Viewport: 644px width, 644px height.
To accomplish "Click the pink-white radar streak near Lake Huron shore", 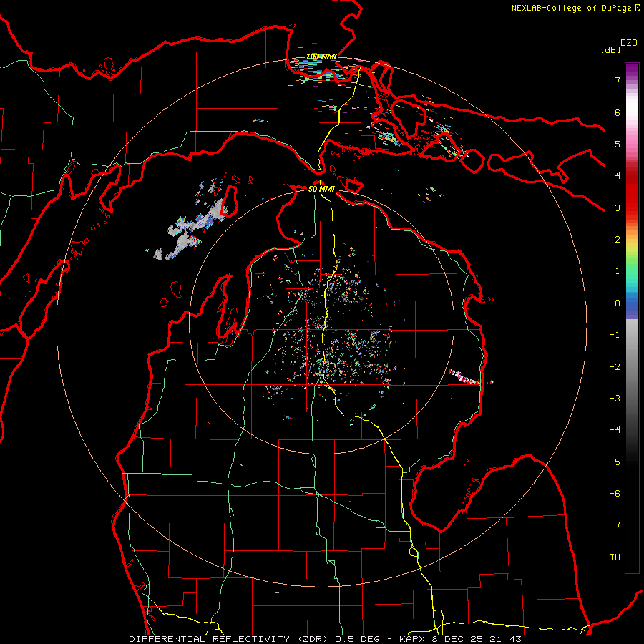I will pos(465,377).
